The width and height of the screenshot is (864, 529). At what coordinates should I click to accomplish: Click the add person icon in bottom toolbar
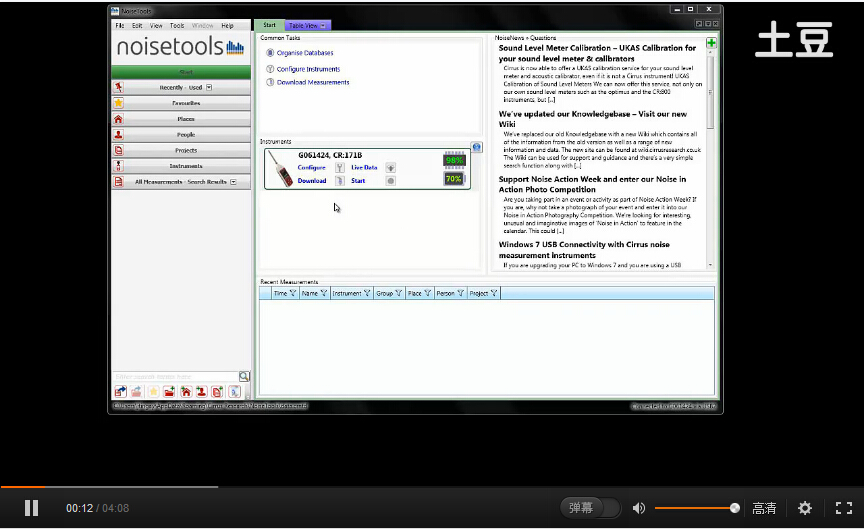coord(202,392)
